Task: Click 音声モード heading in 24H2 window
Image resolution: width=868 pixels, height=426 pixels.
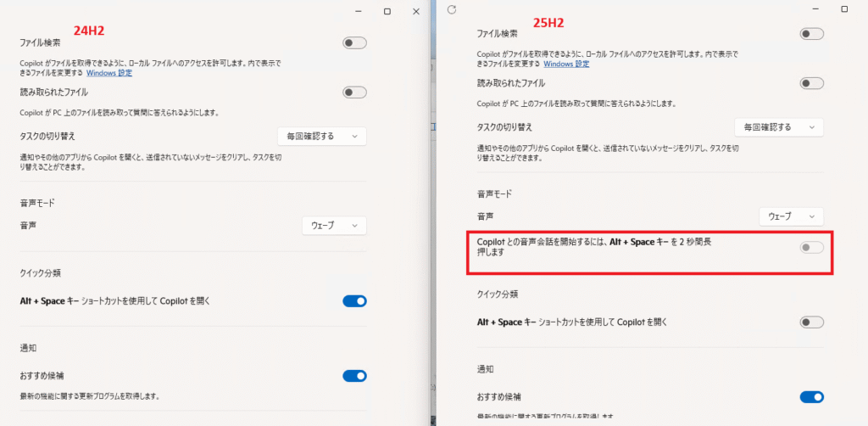Action: click(37, 204)
